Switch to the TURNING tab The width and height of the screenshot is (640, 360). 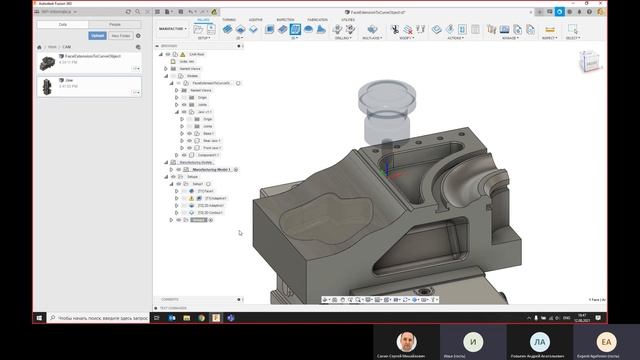229,20
